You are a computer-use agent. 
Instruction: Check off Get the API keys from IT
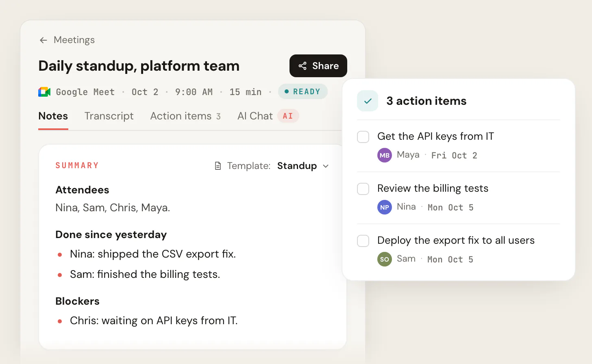coord(363,137)
